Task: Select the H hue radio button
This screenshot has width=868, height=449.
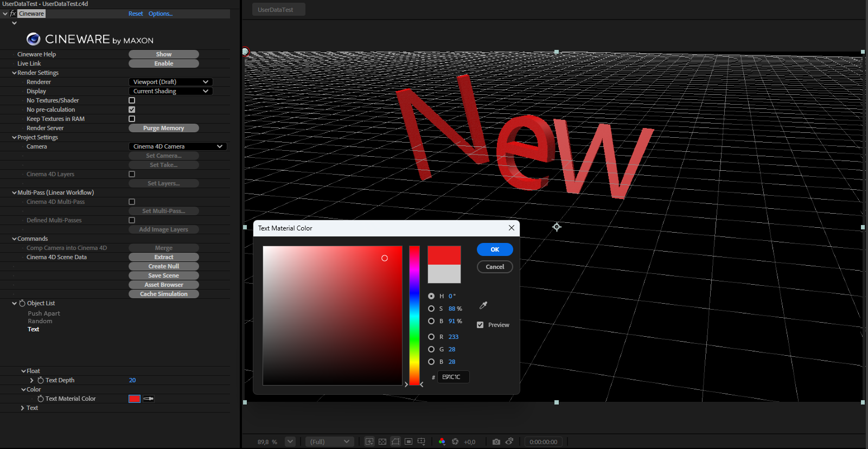Action: click(x=431, y=296)
